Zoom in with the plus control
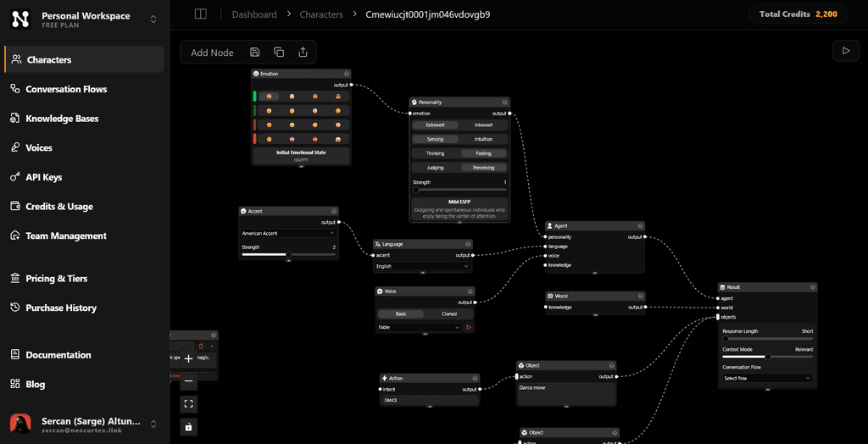The image size is (868, 444). click(x=189, y=358)
